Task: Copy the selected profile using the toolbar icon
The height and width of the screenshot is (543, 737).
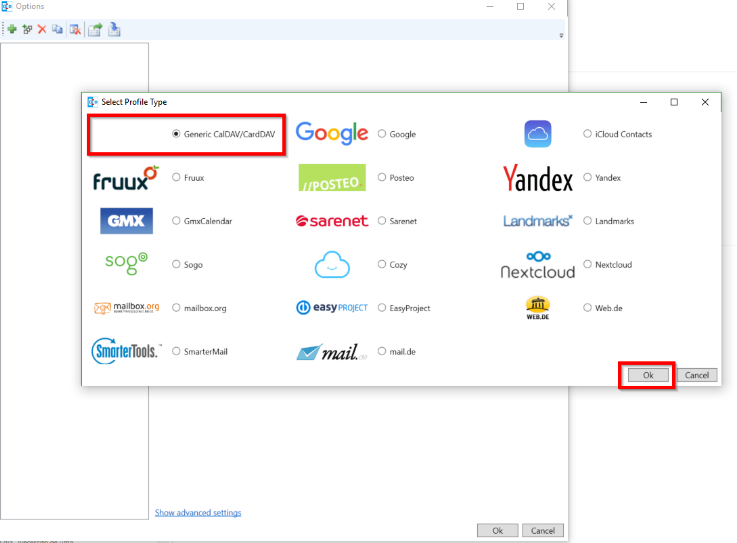Action: [57, 30]
